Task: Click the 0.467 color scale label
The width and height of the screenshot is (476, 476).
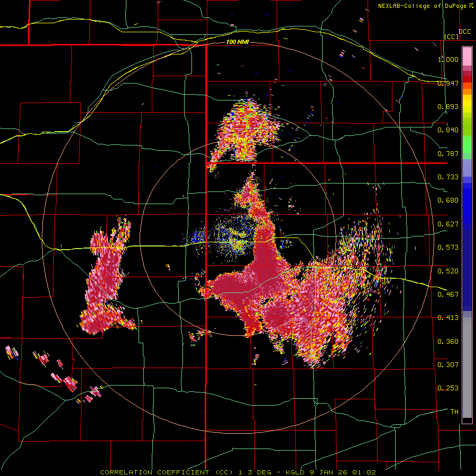Action: [x=448, y=295]
